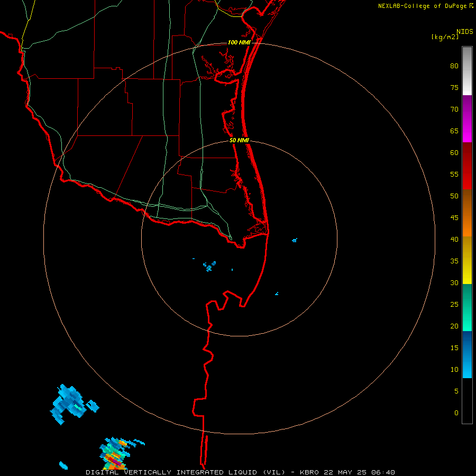Click the scale value 65
Viewport: 476px width, 476px height.
[x=454, y=131]
